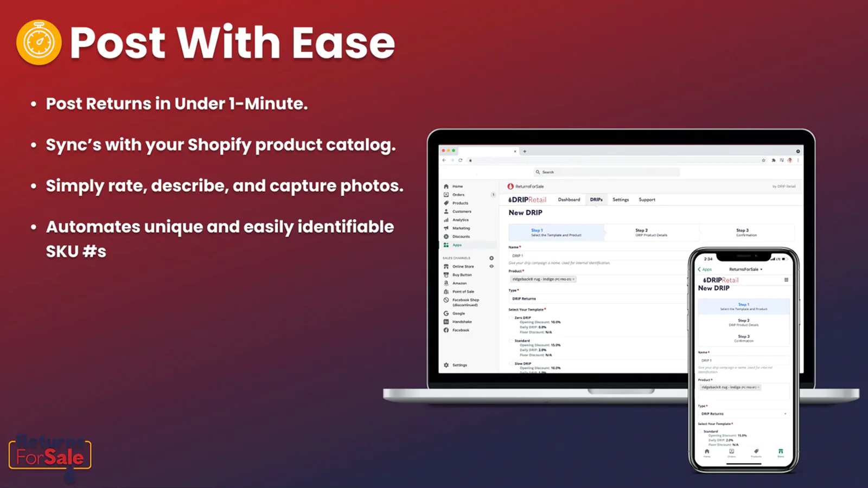
Task: Click Step 2 DRIP Product Details on desktop
Action: click(x=652, y=233)
